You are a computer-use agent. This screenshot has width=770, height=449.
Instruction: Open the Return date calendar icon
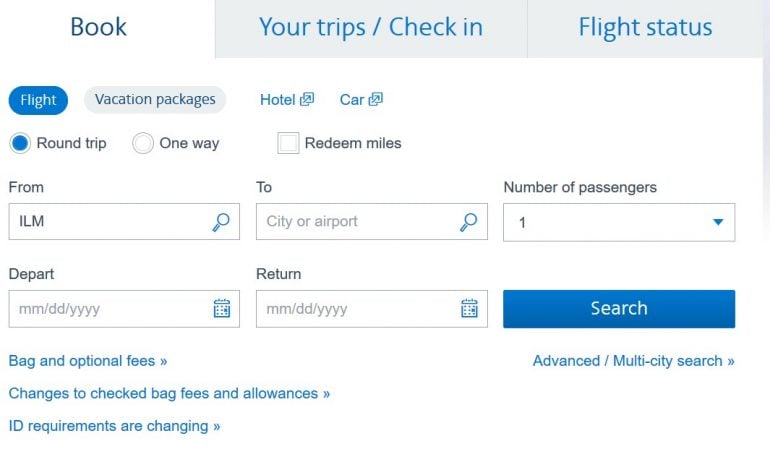pyautogui.click(x=469, y=308)
